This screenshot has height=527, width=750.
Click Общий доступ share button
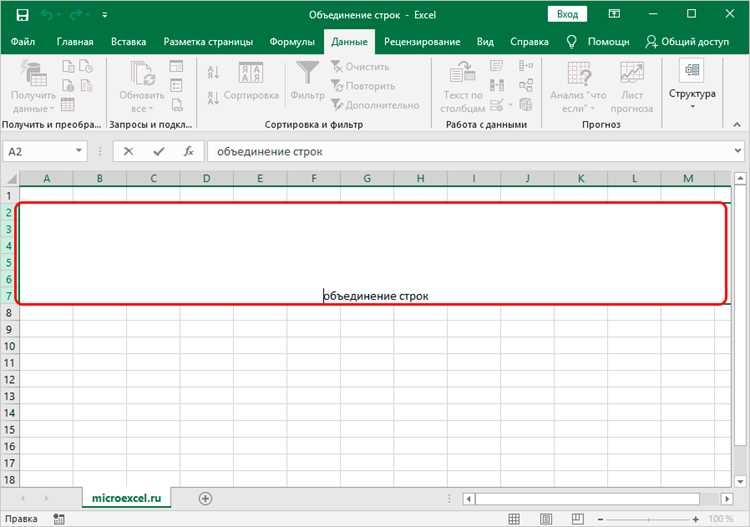tap(687, 42)
